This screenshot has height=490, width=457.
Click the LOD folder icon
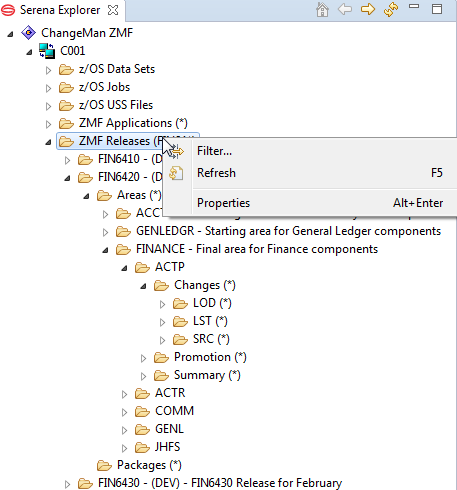pyautogui.click(x=180, y=303)
